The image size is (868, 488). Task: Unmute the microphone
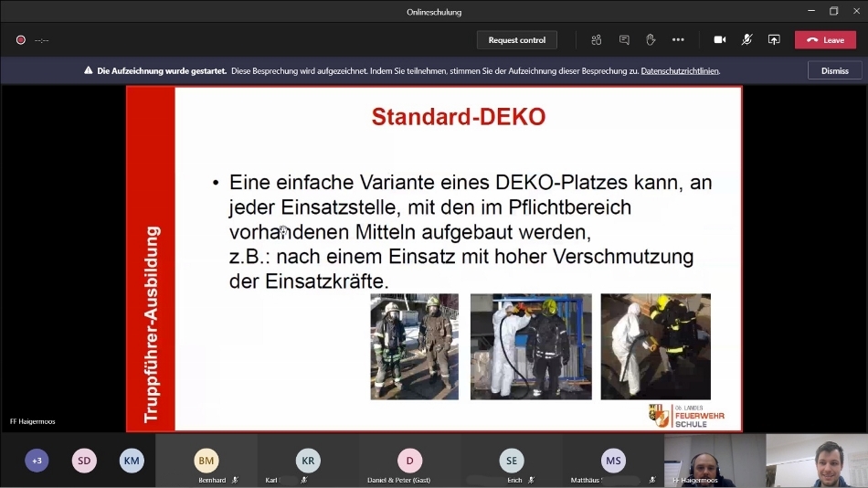746,40
